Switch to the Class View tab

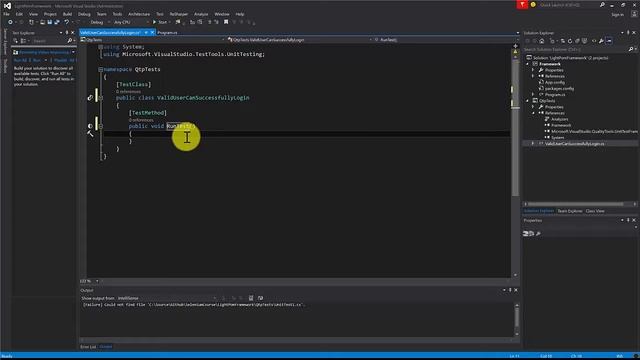tap(595, 211)
